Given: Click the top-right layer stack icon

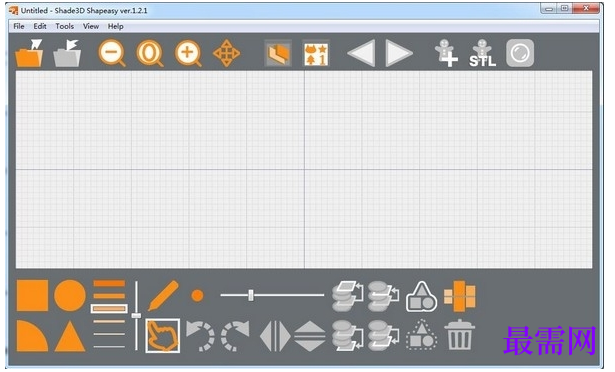Looking at the screenshot, I should 384,296.
